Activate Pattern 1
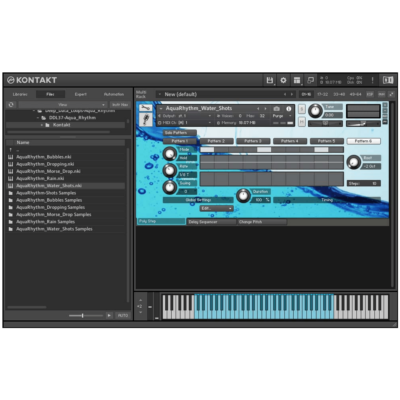 click(x=180, y=141)
